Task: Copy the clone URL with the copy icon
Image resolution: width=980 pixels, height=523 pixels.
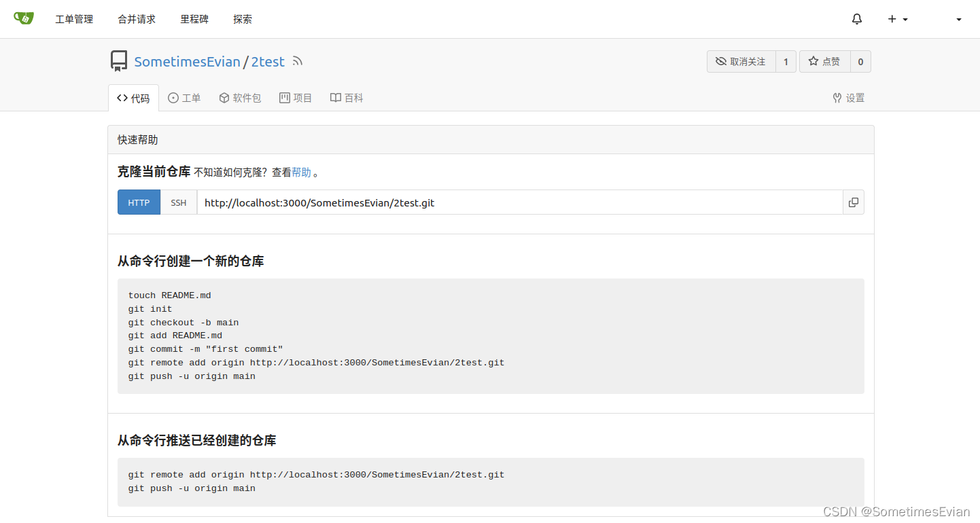Action: [x=854, y=202]
